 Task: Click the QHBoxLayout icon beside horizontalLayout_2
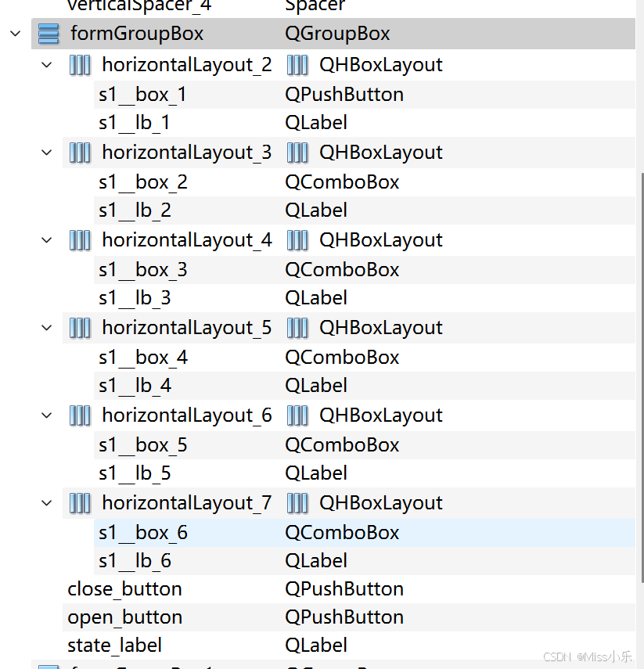(x=80, y=65)
